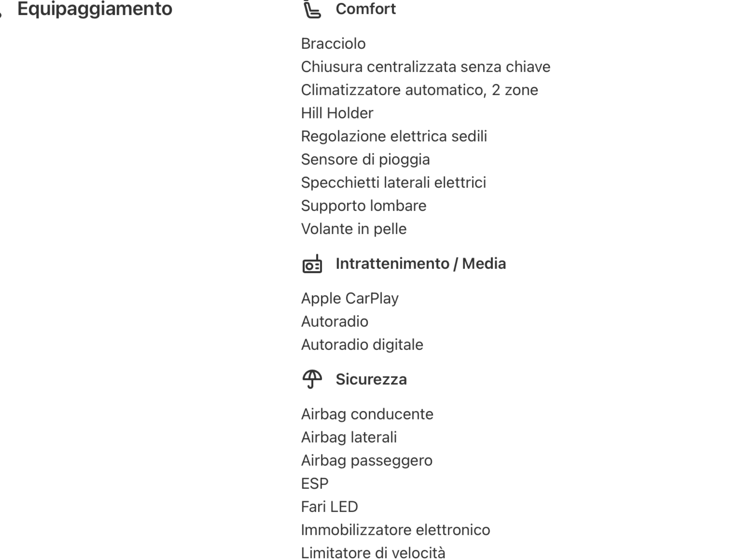
Task: Click the Intrattenimento / Media heading
Action: pyautogui.click(x=421, y=264)
